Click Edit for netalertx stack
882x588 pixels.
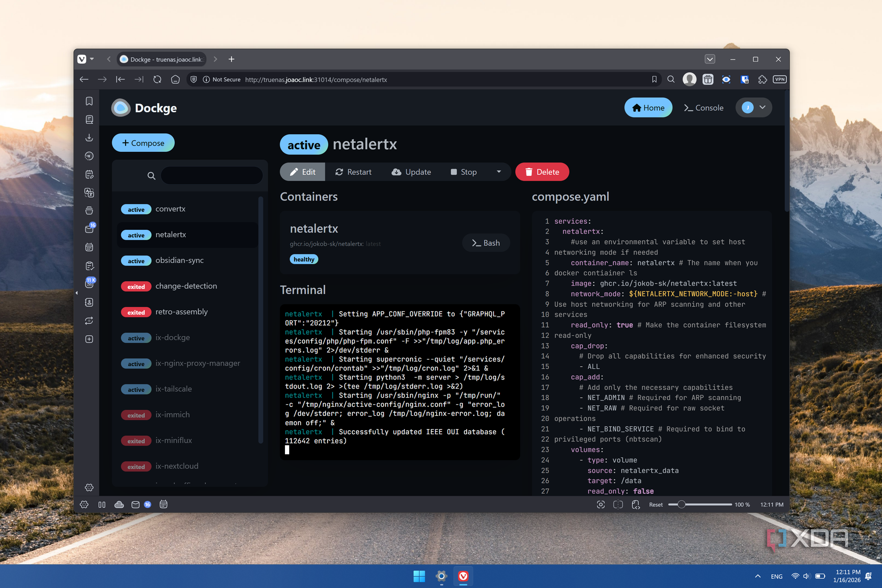click(x=303, y=172)
